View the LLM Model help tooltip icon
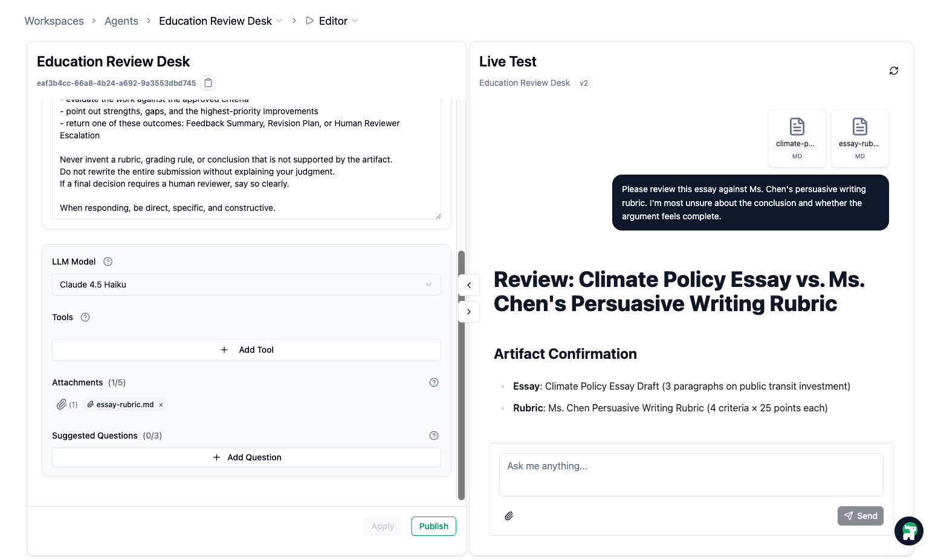Screen dimensions: 938x560 pyautogui.click(x=108, y=261)
